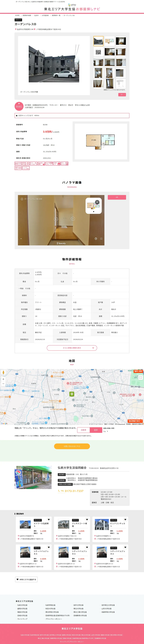Call the phone number 0172-31-7237

click(74, 491)
